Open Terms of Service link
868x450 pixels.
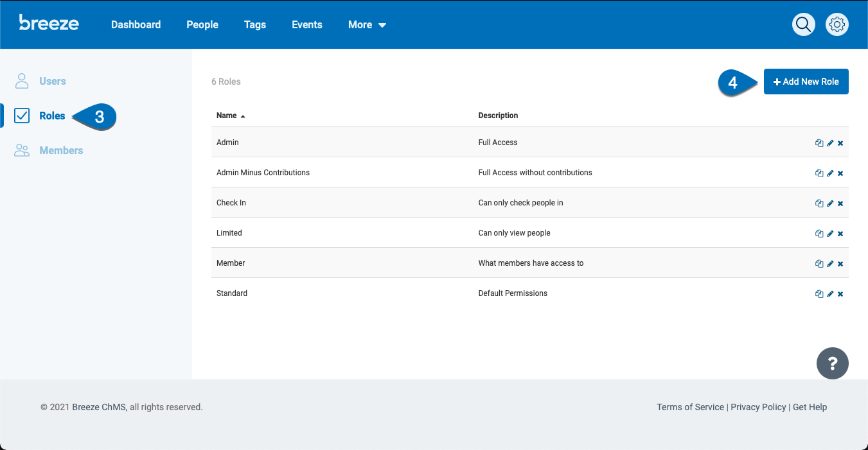[690, 407]
